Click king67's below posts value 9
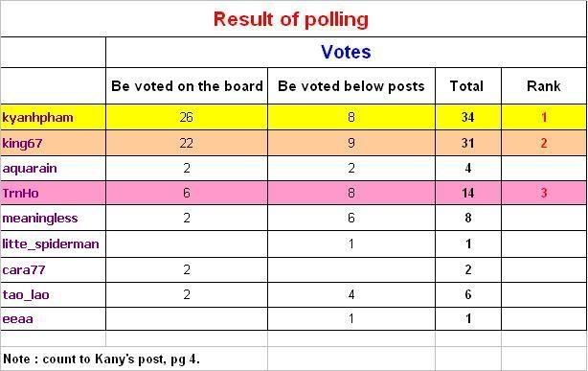588x371 pixels. pos(351,143)
